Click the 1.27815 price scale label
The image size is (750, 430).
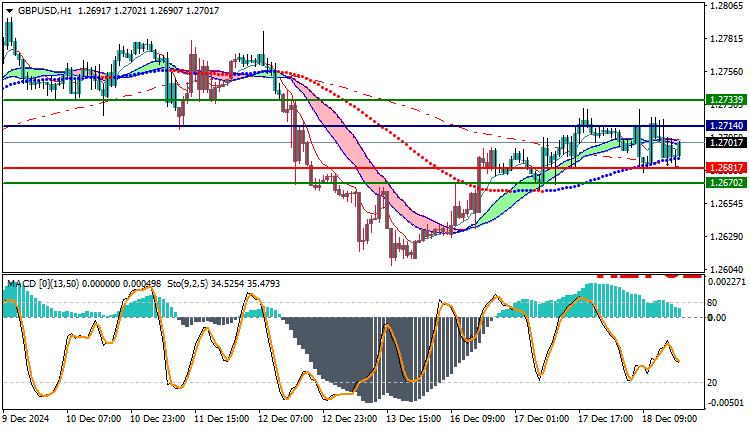727,39
